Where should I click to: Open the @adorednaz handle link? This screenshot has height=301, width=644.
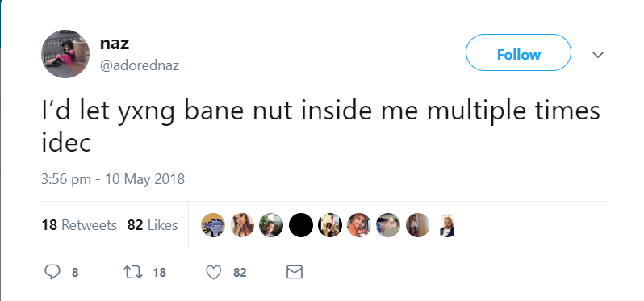[x=140, y=65]
